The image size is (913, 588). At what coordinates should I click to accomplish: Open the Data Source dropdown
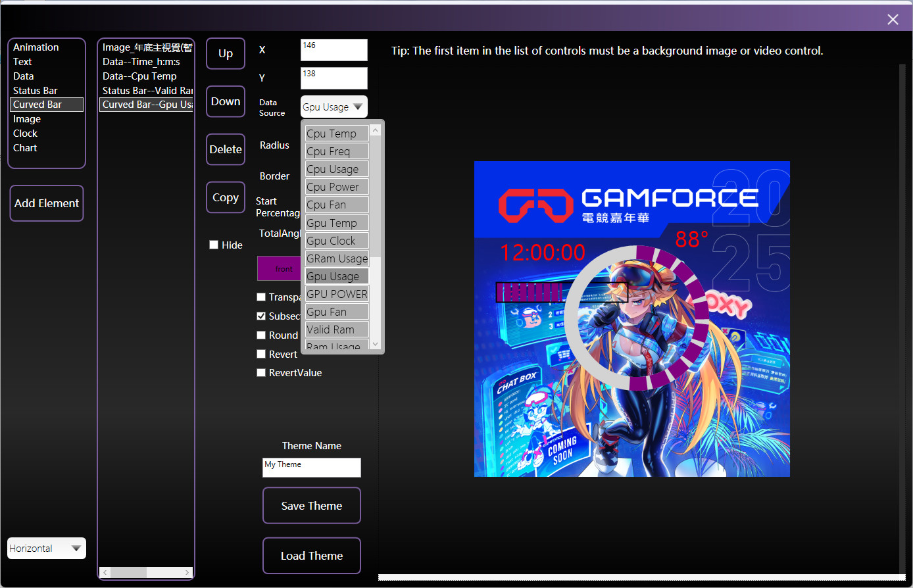coord(333,107)
